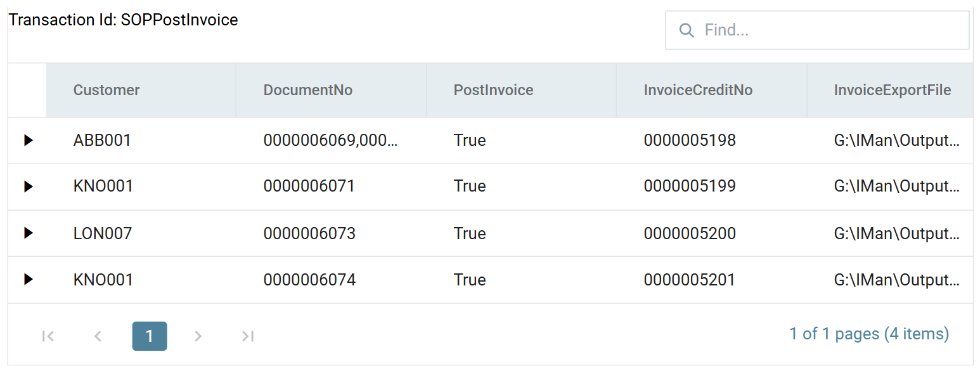Viewport: 980px width, 392px height.
Task: Click document number 0000006074
Action: [309, 280]
